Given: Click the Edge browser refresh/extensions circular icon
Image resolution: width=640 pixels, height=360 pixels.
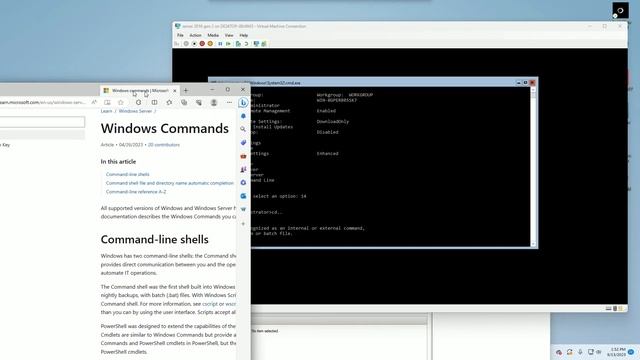Looking at the screenshot, I should tap(139, 102).
